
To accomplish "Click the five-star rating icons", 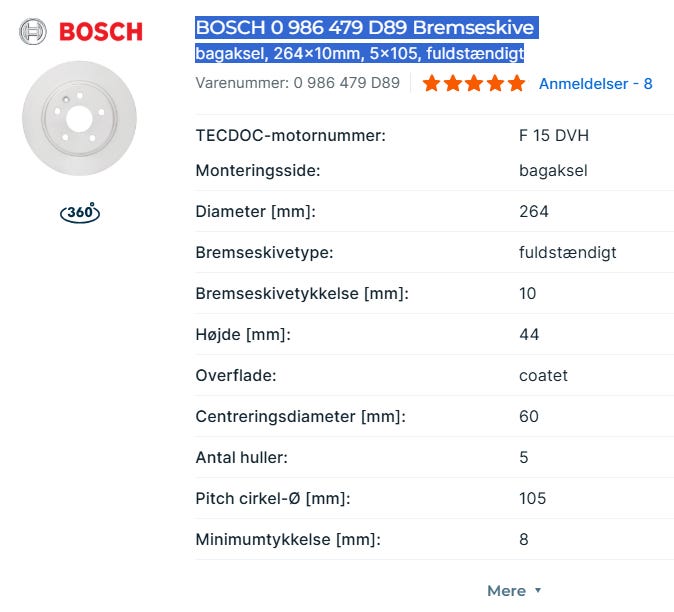I will tap(473, 84).
